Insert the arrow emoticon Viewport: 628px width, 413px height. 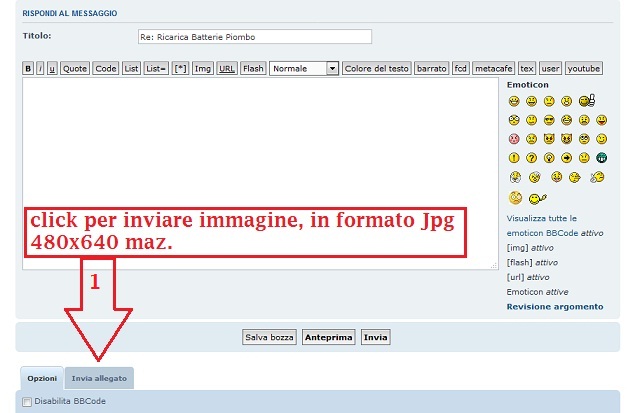[x=566, y=158]
